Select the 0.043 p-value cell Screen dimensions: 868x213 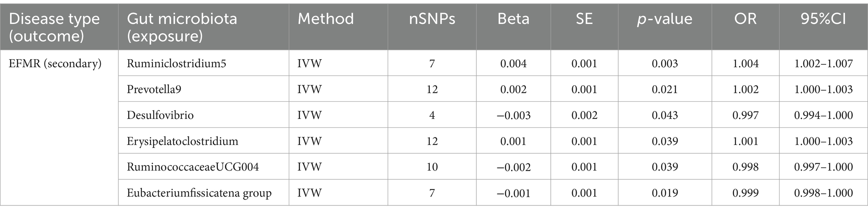(x=665, y=115)
